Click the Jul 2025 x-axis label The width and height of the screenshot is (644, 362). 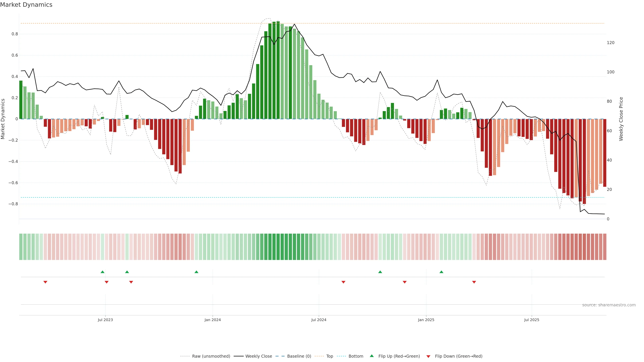[x=531, y=320]
